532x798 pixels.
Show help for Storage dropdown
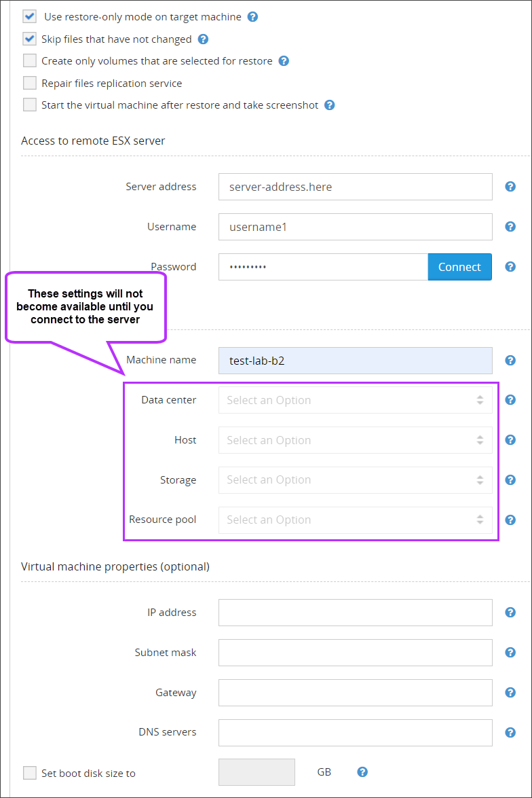click(510, 480)
